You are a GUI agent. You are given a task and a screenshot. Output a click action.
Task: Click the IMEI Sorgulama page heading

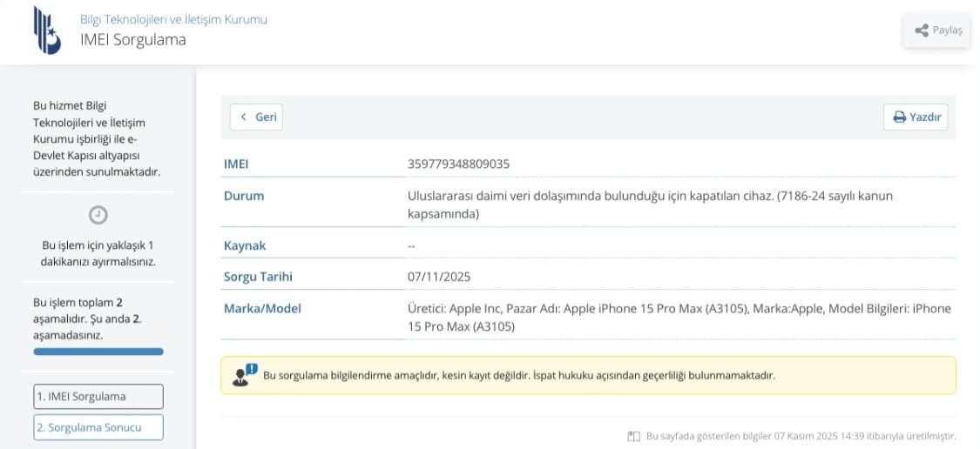pyautogui.click(x=132, y=40)
